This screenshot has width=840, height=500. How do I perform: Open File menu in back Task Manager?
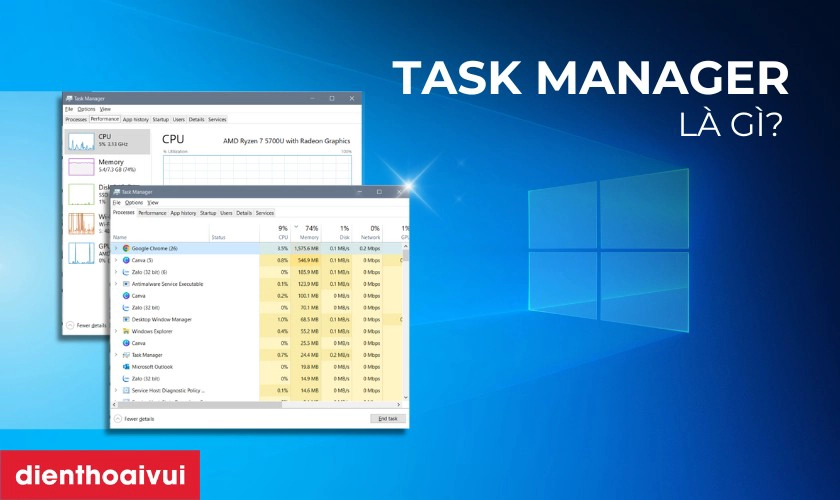click(x=69, y=109)
